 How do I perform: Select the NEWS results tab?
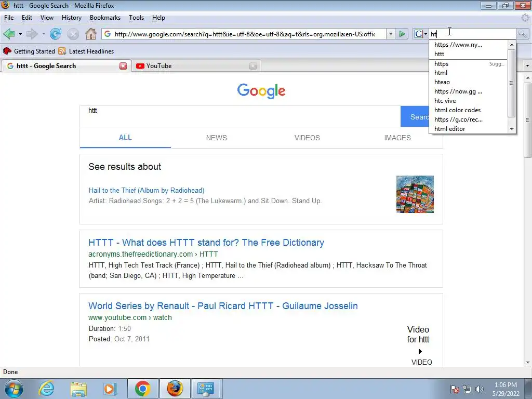(x=217, y=138)
